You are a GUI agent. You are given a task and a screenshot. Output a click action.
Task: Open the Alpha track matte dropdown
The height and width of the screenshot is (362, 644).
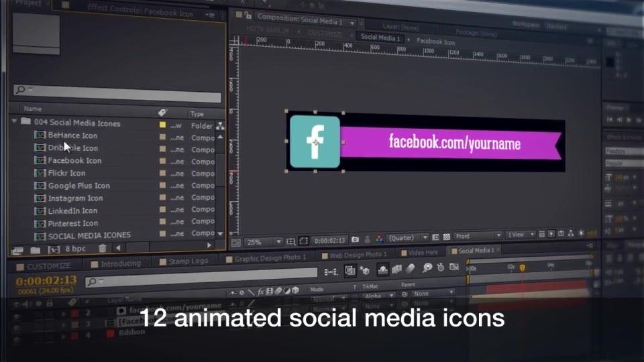[x=379, y=296]
